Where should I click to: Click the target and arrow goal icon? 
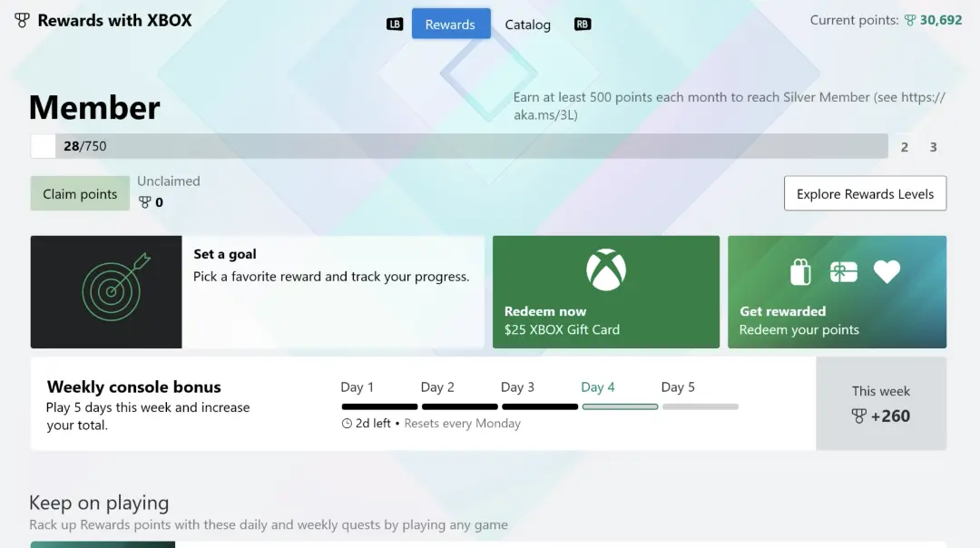pyautogui.click(x=116, y=287)
